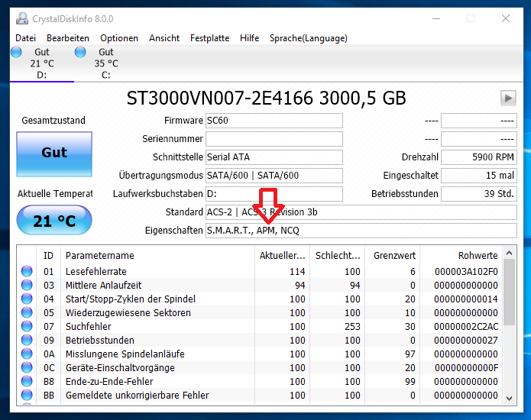Click the Übertragungsmodus field SATA/600

coord(274,176)
